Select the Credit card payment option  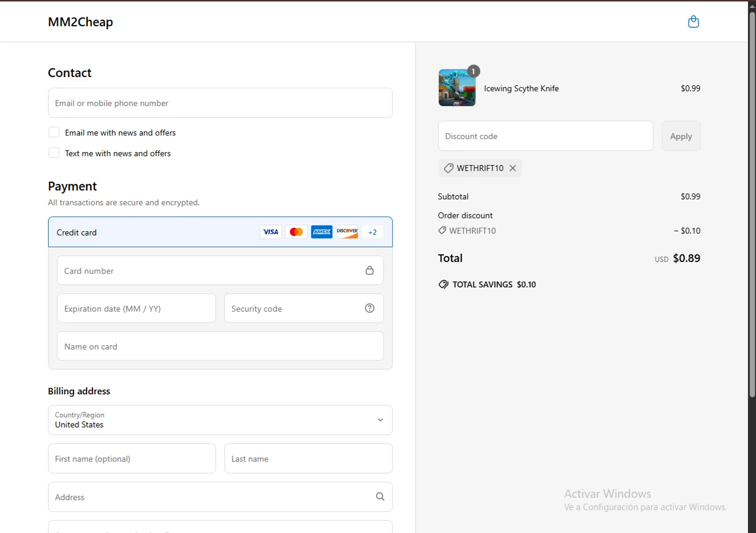pos(220,232)
